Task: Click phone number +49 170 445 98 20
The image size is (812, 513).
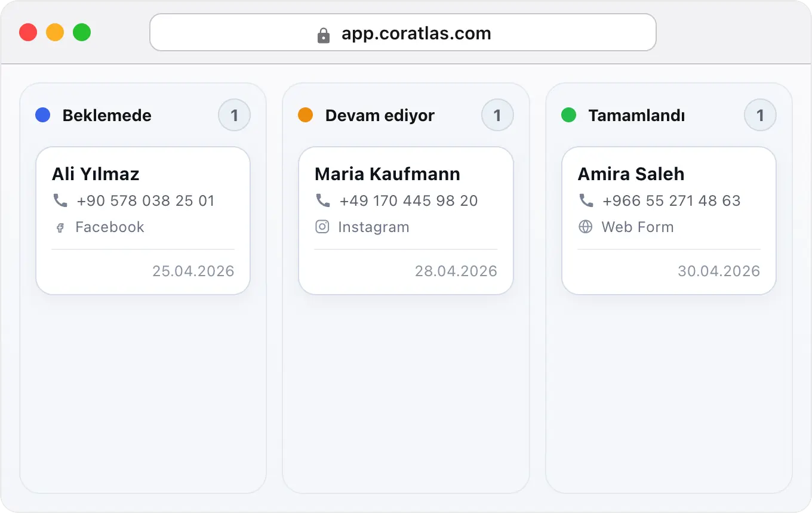Action: [x=408, y=201]
